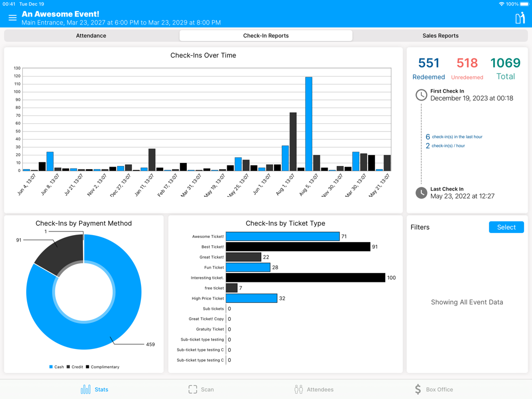
Task: Click the Complimentary legend swatch
Action: pos(88,367)
